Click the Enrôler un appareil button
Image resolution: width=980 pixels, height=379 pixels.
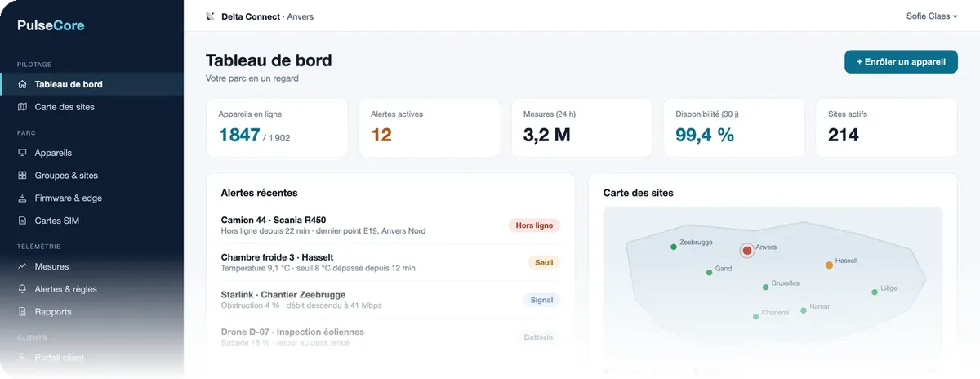click(901, 61)
